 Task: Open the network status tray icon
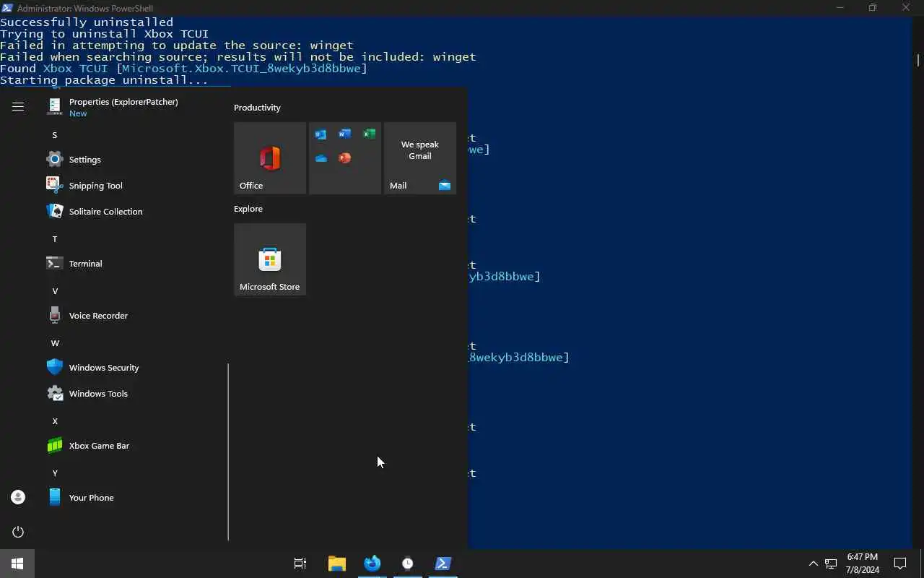pyautogui.click(x=831, y=564)
